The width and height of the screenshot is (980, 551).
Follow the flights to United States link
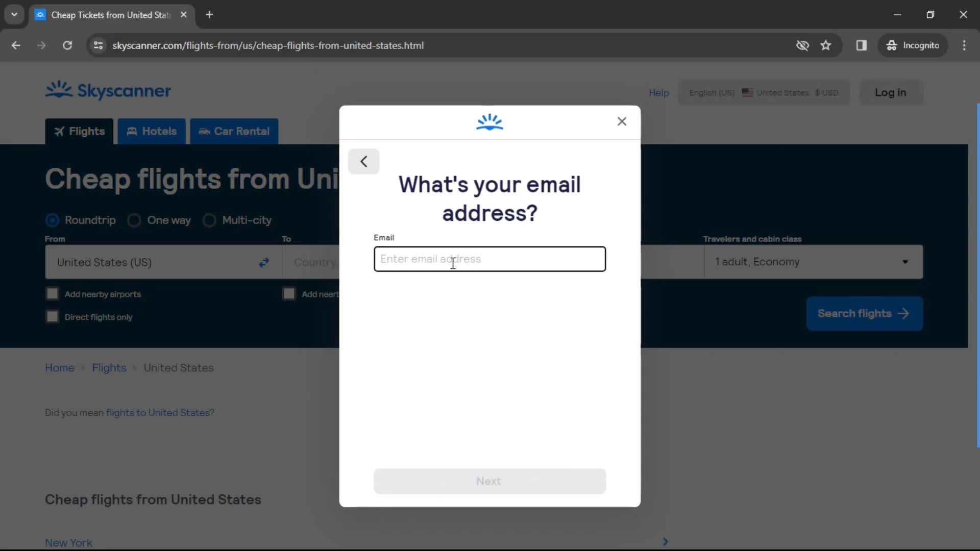159,413
